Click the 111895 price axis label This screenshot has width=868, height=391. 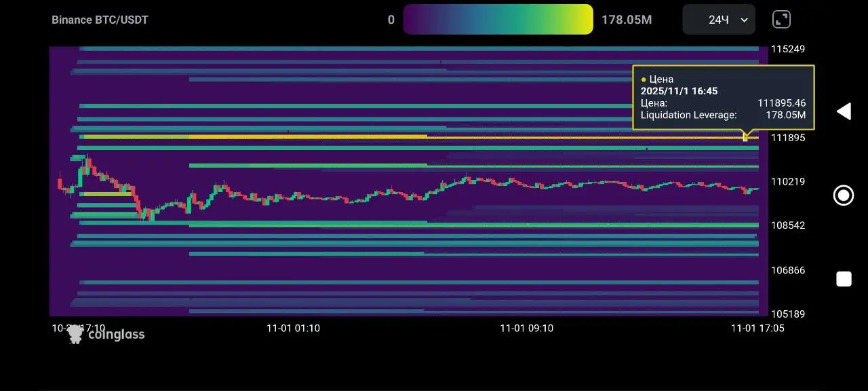point(788,138)
